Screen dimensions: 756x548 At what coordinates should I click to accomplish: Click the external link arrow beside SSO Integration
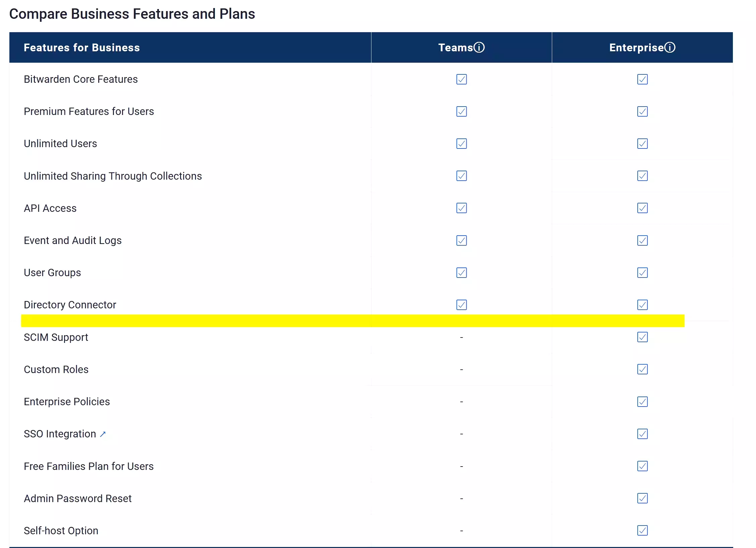103,433
